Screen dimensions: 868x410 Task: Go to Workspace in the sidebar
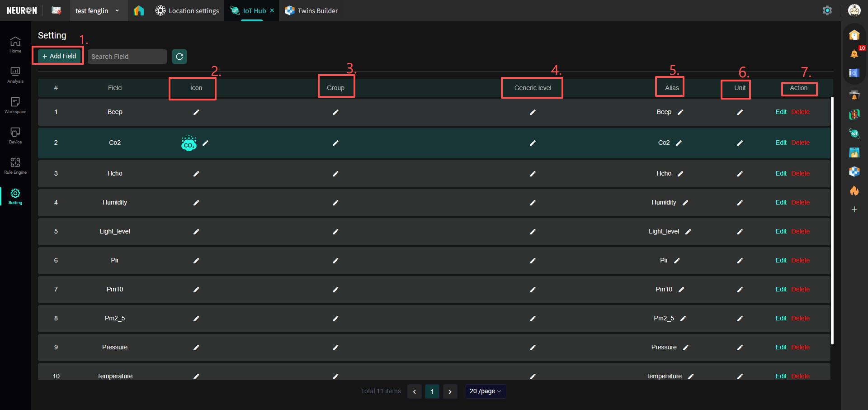coord(15,105)
